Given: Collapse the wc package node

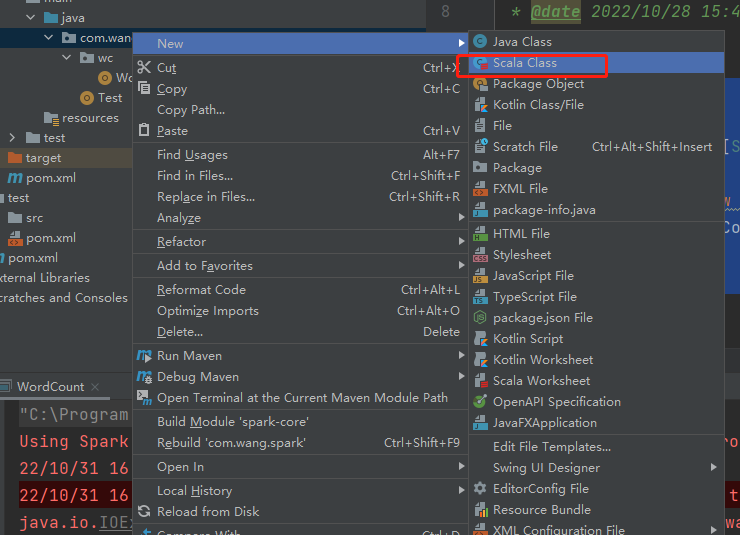Looking at the screenshot, I should click(66, 58).
